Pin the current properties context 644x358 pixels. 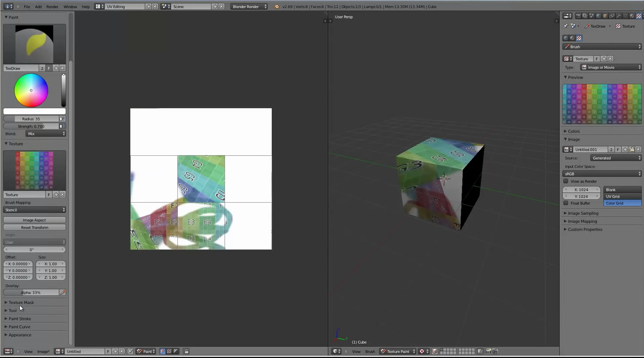[565, 26]
